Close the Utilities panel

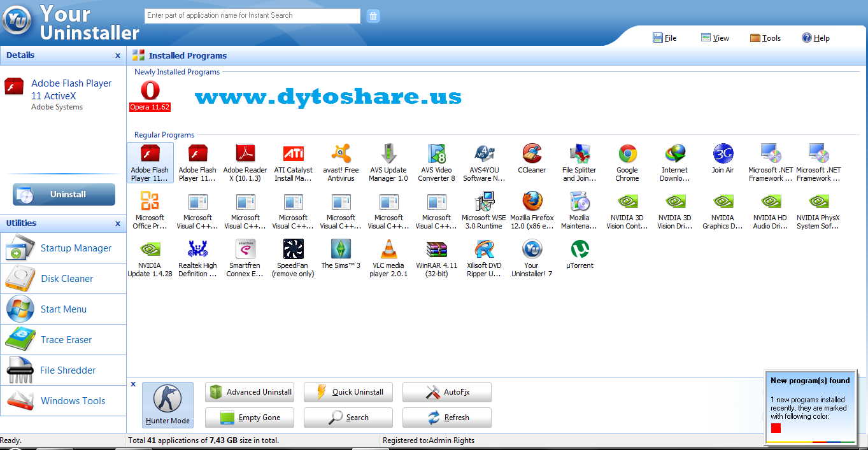pyautogui.click(x=118, y=224)
